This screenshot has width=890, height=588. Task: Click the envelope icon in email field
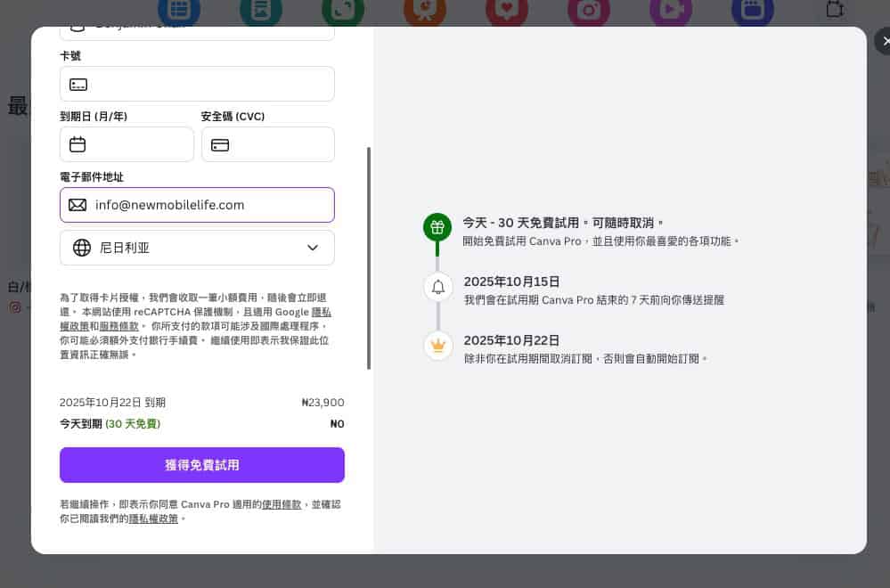(78, 205)
